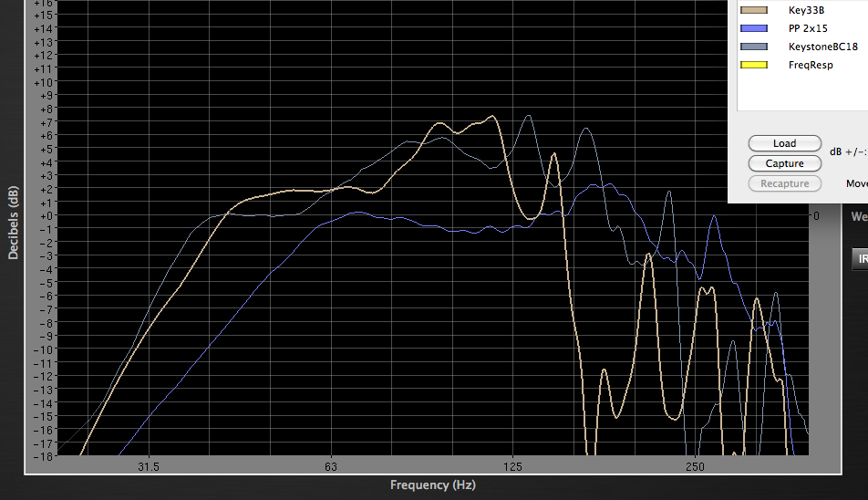Click the -10 decibel axis label
868x500 pixels.
pyautogui.click(x=43, y=350)
